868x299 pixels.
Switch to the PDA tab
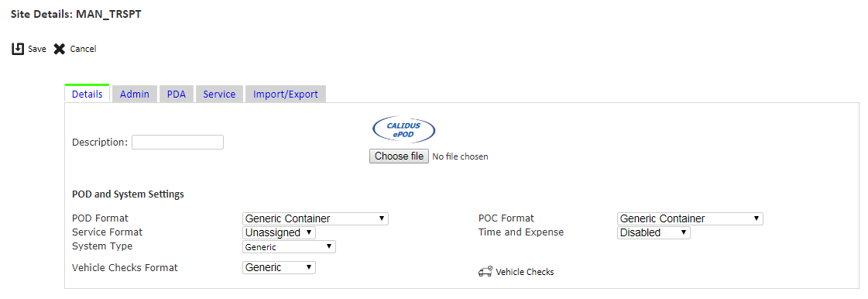tap(177, 95)
